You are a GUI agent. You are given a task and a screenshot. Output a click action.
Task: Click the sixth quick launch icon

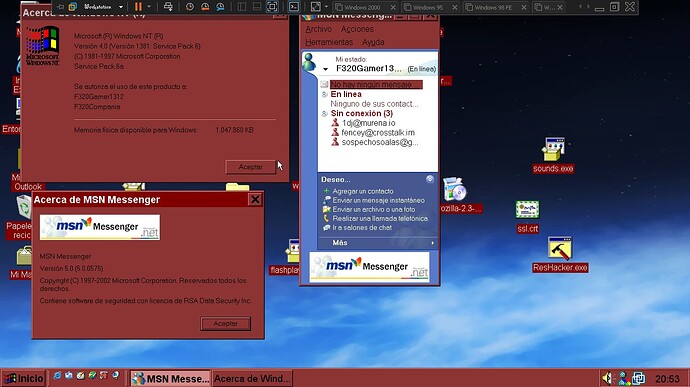[x=115, y=376]
